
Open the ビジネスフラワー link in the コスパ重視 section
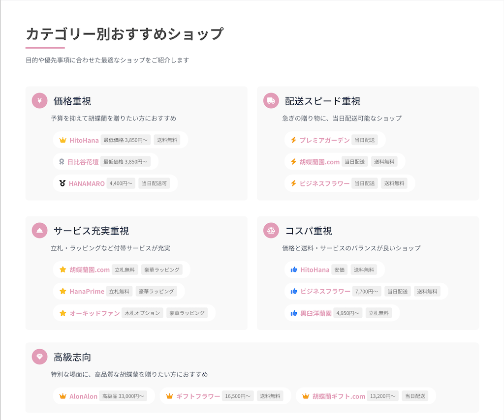(325, 291)
